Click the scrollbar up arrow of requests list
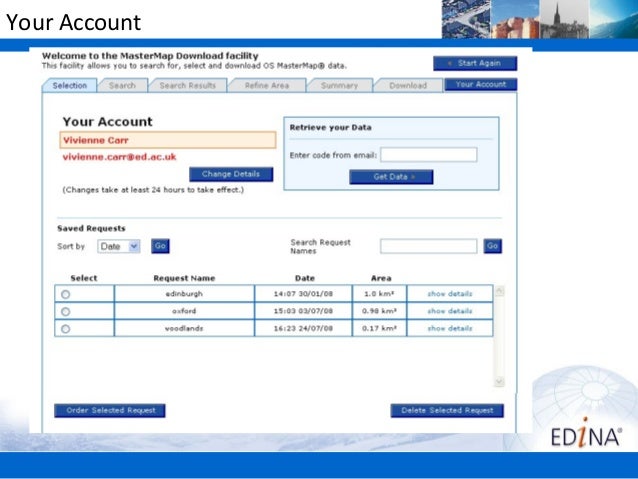638x479 pixels. pos(499,291)
